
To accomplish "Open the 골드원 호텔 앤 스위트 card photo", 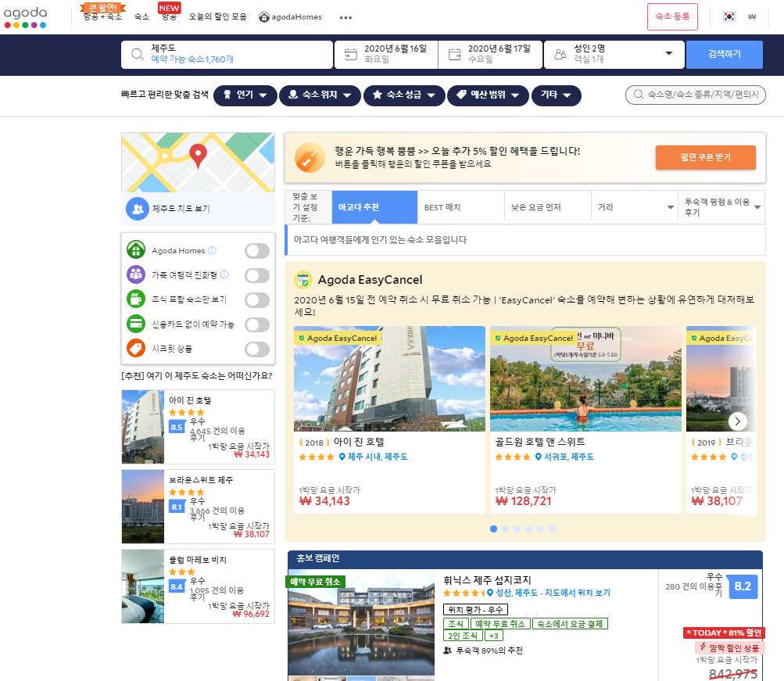I will [585, 378].
